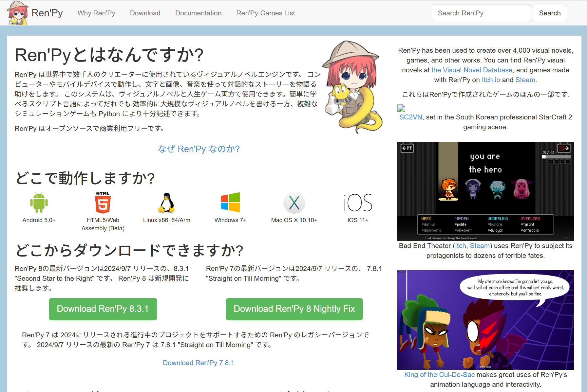Click the Android robot icon

39,203
